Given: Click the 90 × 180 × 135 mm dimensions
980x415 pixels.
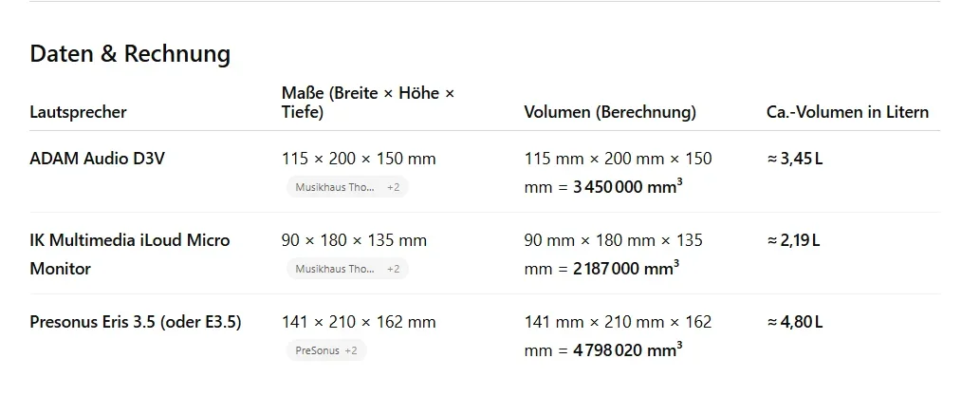Looking at the screenshot, I should pyautogui.click(x=354, y=240).
